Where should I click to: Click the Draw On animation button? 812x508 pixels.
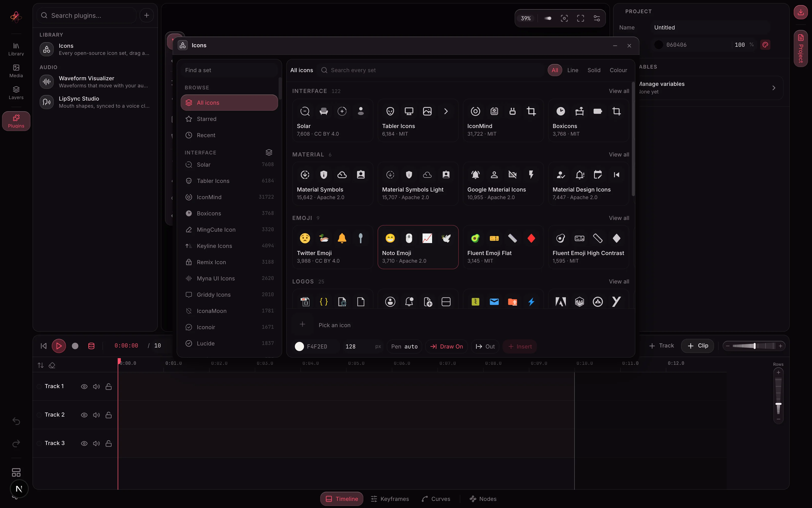[446, 346]
